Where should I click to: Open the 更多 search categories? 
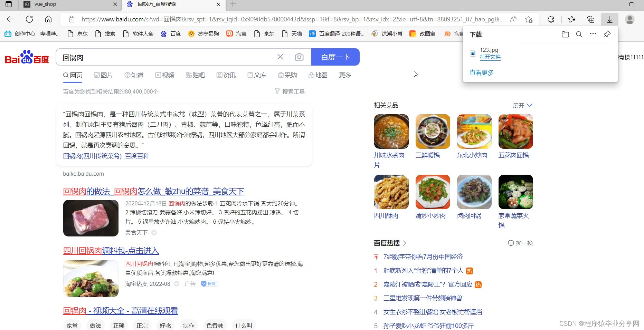point(345,75)
